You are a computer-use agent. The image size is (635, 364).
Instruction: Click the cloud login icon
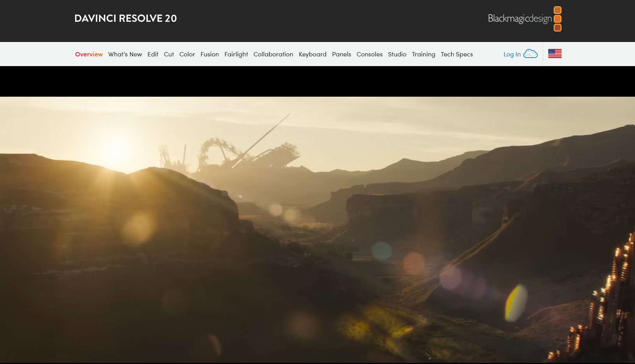(530, 54)
